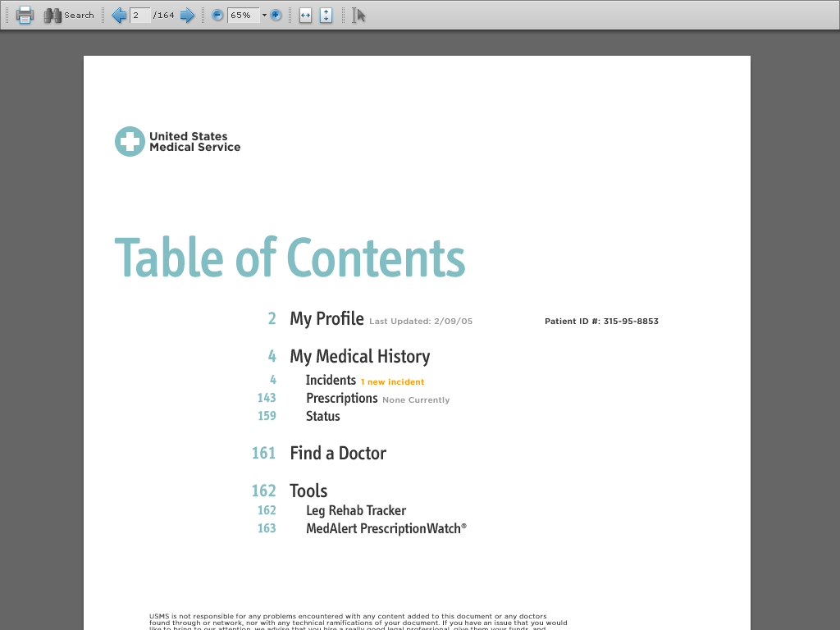Open Find a Doctor section
This screenshot has width=840, height=630.
[337, 454]
